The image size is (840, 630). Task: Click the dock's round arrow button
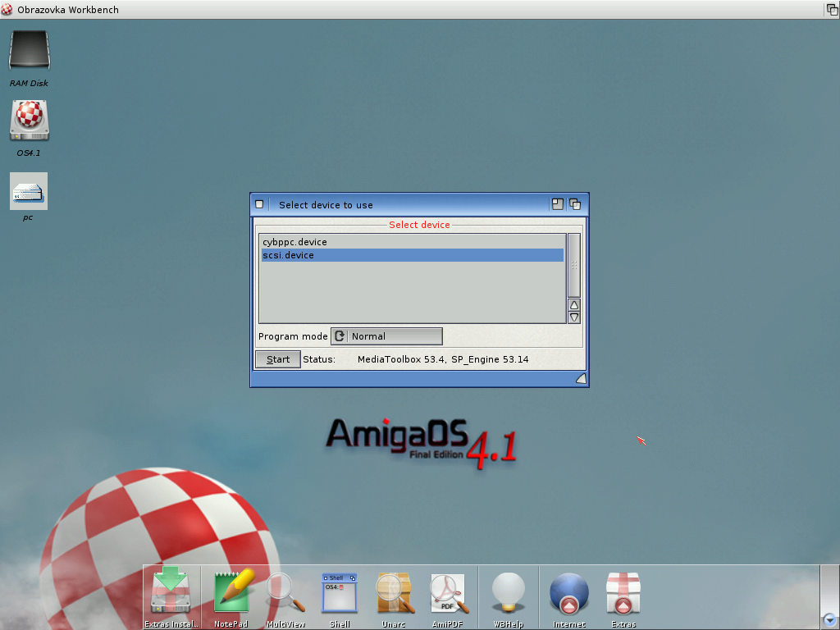pos(829,620)
